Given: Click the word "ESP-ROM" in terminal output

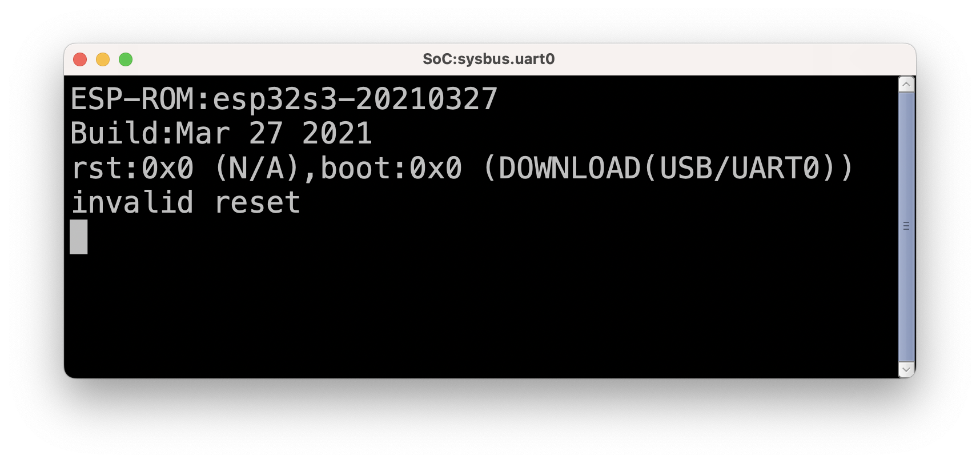Looking at the screenshot, I should tap(132, 99).
